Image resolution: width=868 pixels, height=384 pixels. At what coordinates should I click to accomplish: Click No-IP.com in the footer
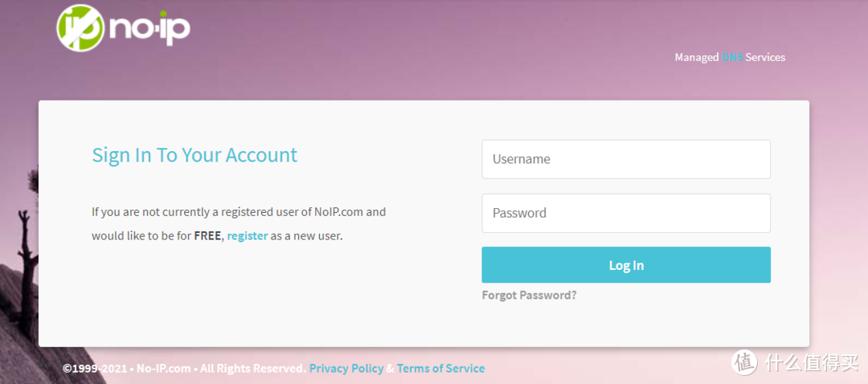click(163, 368)
